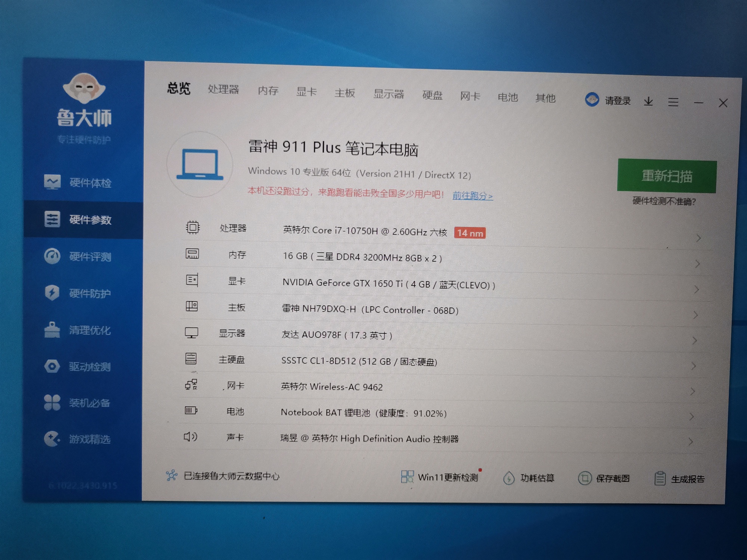Image resolution: width=747 pixels, height=560 pixels.
Task: Expand the processor row chevron
Action: [x=698, y=238]
